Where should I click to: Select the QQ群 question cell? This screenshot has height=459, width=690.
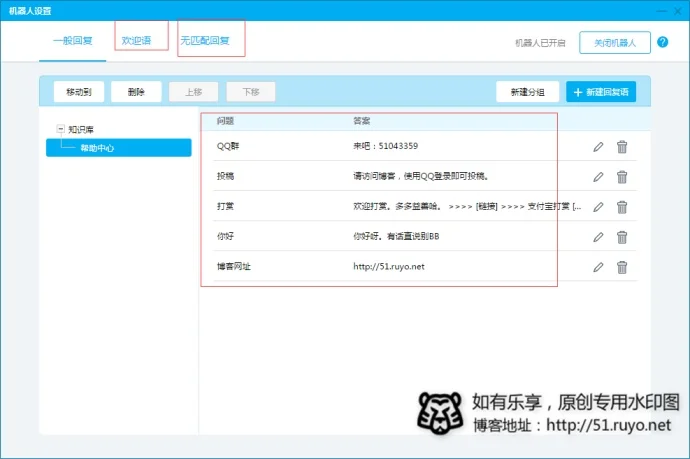point(228,146)
